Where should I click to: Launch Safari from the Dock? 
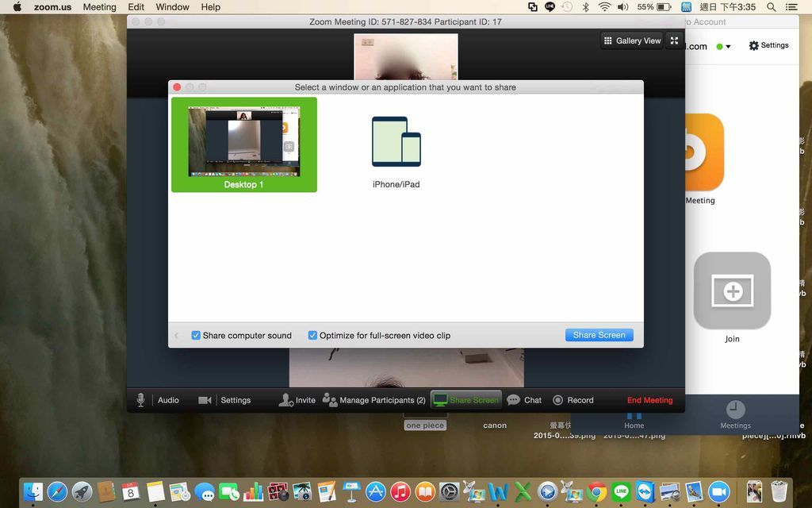tap(57, 491)
